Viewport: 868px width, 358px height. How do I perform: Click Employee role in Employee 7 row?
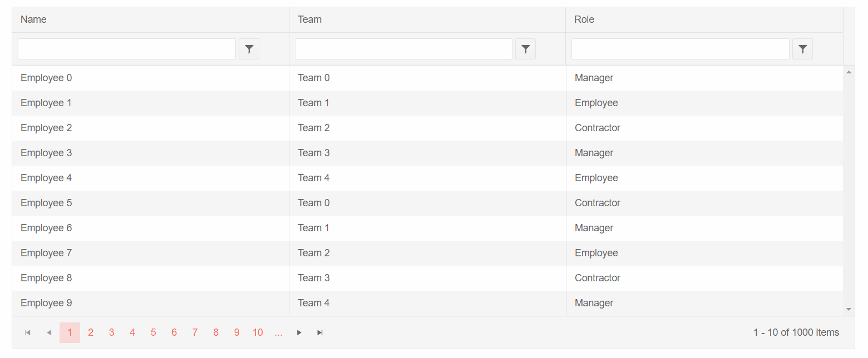tap(704, 253)
